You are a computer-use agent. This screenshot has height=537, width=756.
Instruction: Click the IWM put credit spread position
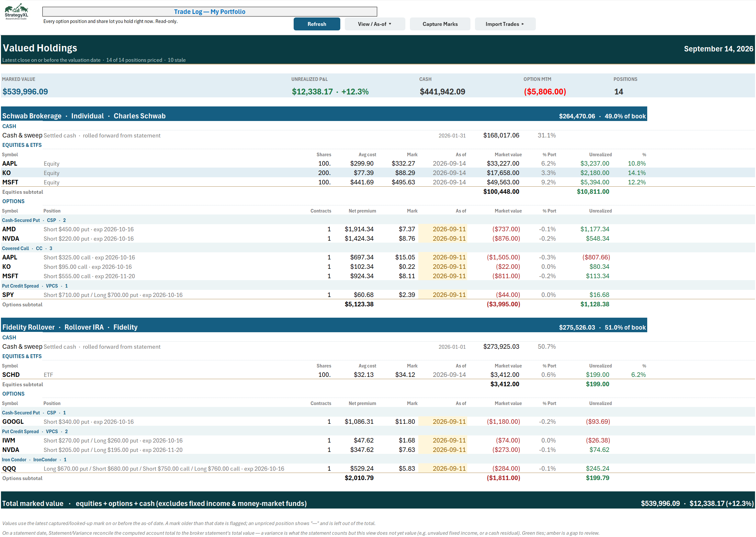[x=113, y=441]
